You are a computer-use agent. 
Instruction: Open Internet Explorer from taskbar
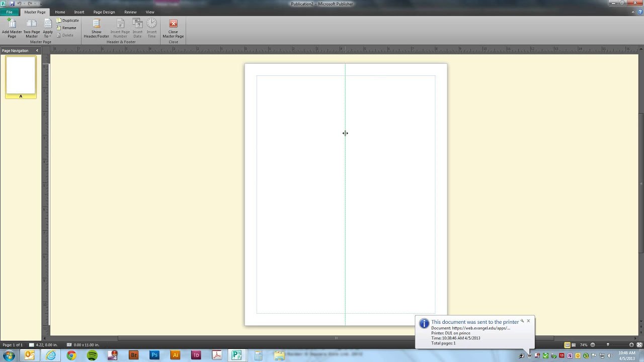(51, 355)
